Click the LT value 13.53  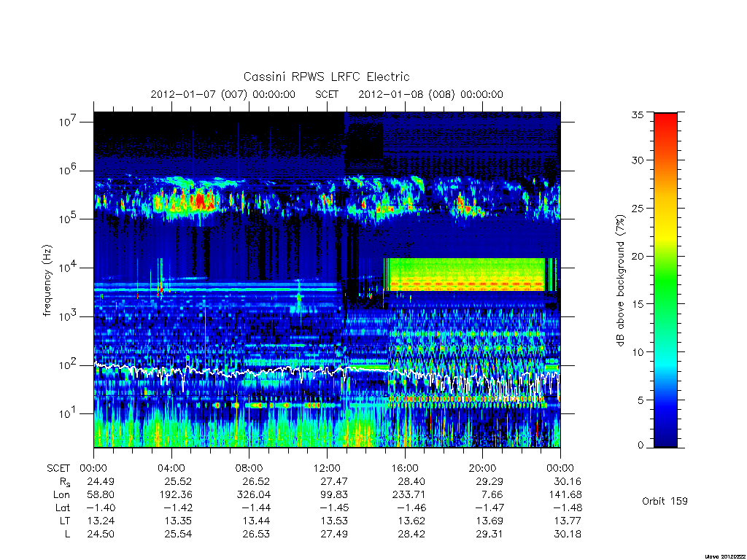(334, 521)
